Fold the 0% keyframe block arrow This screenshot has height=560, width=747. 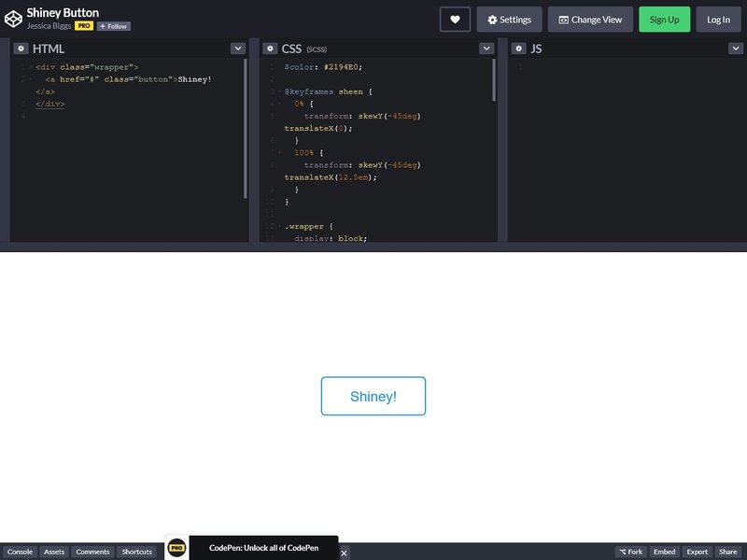[x=279, y=104]
